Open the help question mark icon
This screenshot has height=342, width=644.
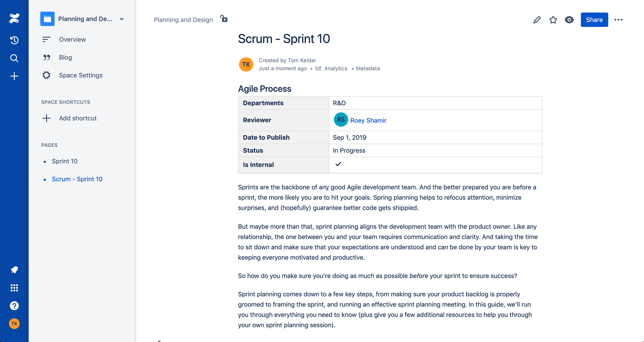(14, 306)
